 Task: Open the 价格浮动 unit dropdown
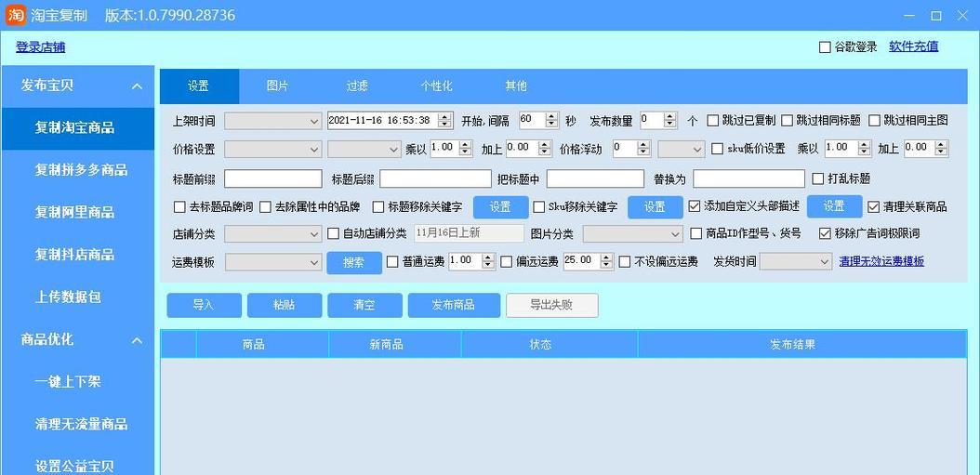point(682,150)
